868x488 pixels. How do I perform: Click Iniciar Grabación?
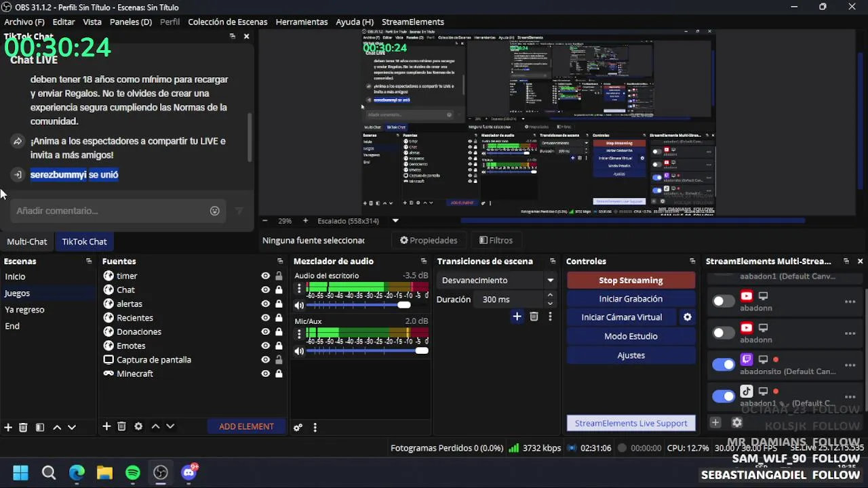coord(631,299)
